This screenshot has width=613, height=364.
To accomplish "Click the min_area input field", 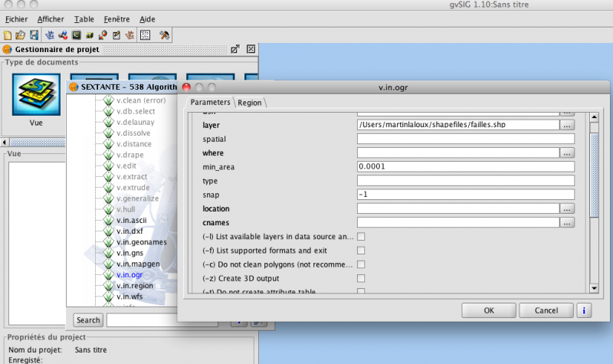I will tap(465, 166).
